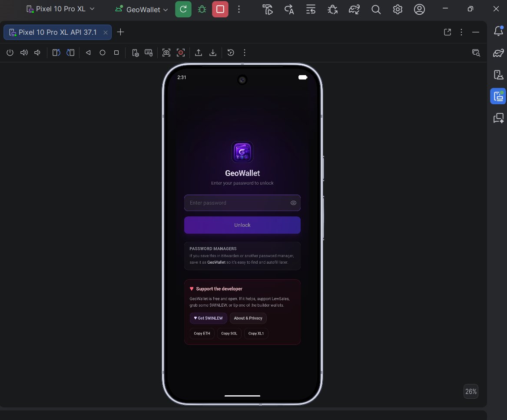Hide the Running Devices tool window

476,32
